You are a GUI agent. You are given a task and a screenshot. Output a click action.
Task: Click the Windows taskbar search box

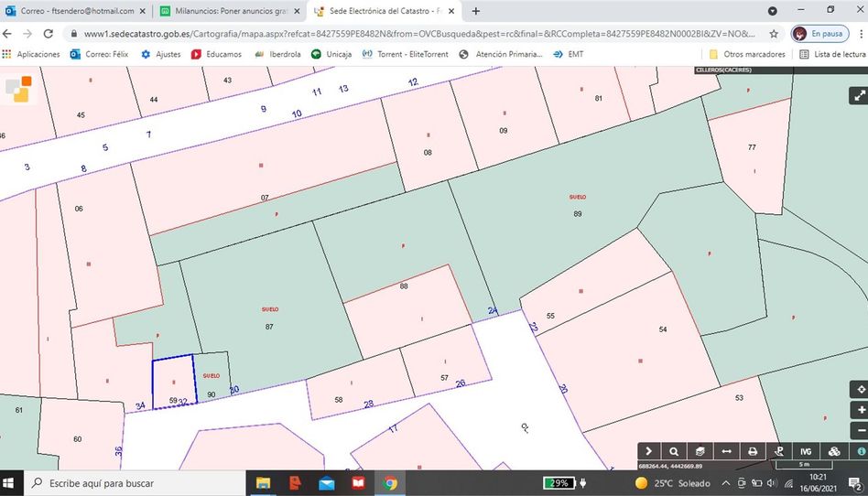click(137, 483)
